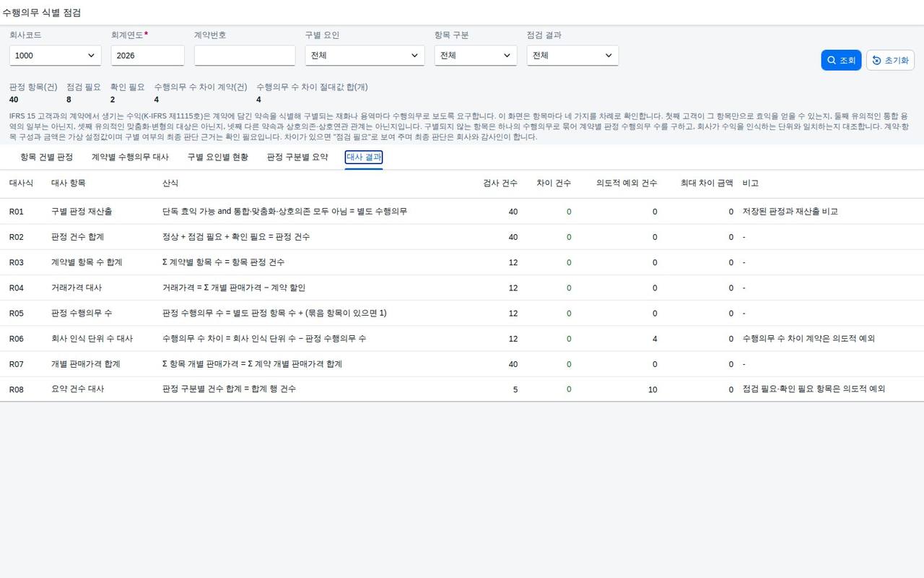The width and height of the screenshot is (924, 578).
Task: Select the R05 row cell
Action: [x=17, y=313]
